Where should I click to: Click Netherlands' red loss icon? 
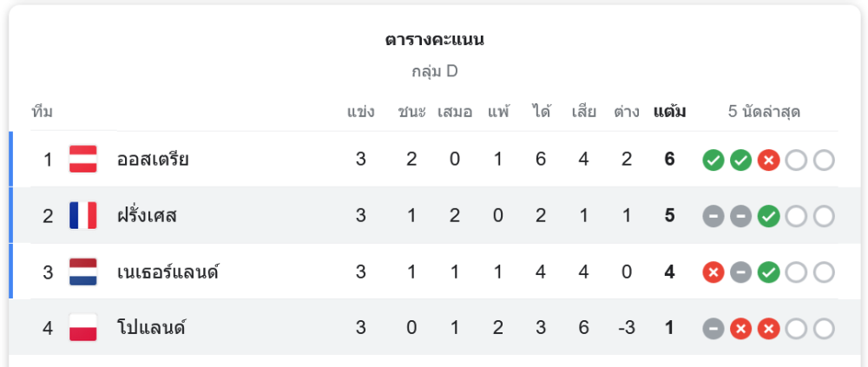[713, 272]
